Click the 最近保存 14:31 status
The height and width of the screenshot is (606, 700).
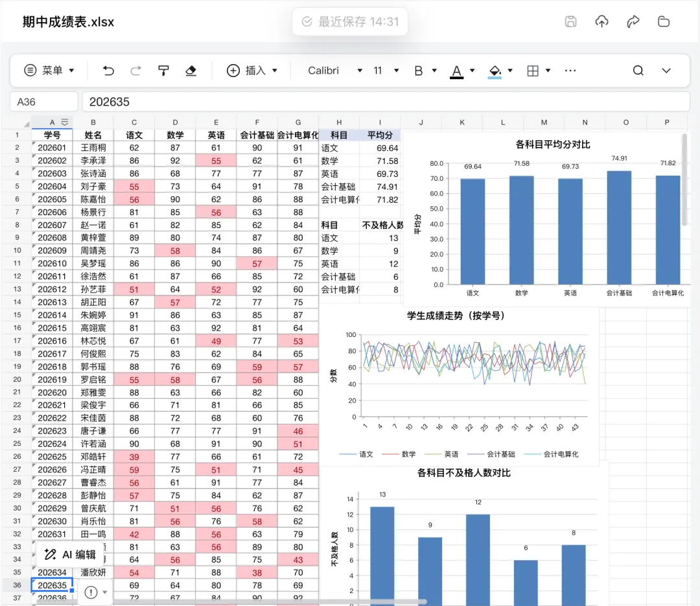350,21
